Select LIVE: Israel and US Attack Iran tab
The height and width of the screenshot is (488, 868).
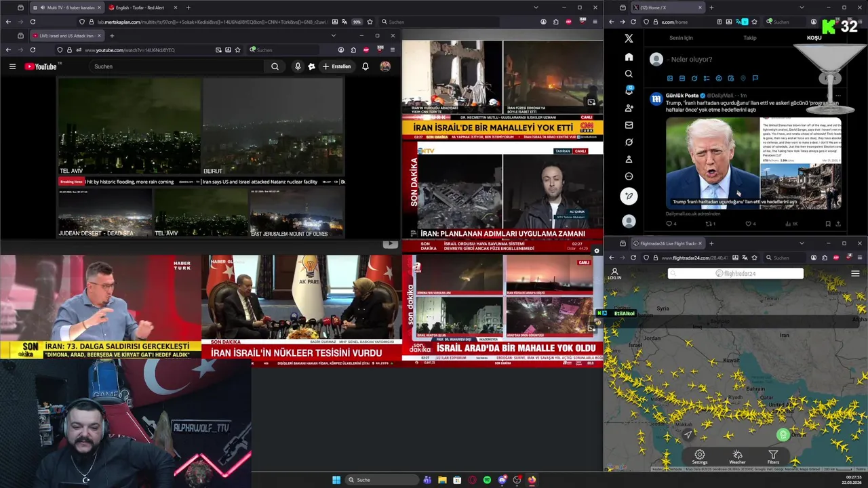(66, 35)
